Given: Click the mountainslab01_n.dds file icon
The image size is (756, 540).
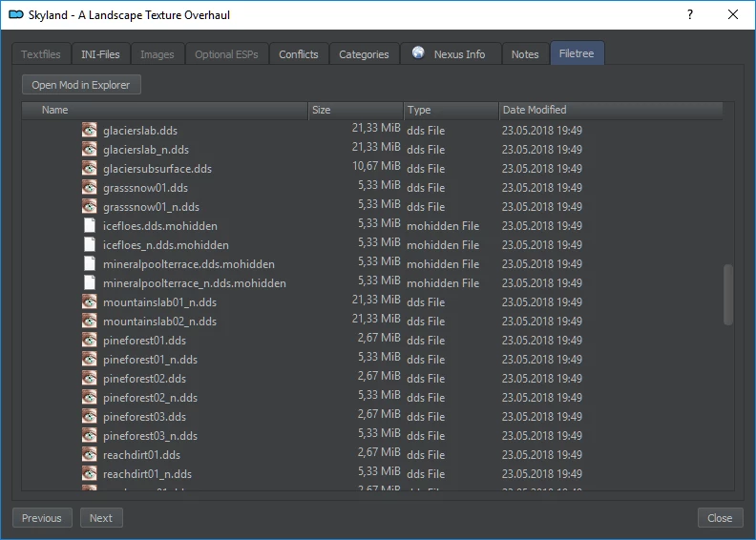Looking at the screenshot, I should coord(89,302).
